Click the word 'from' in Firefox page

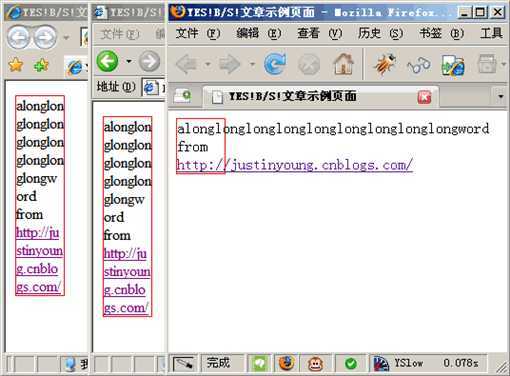coord(193,147)
